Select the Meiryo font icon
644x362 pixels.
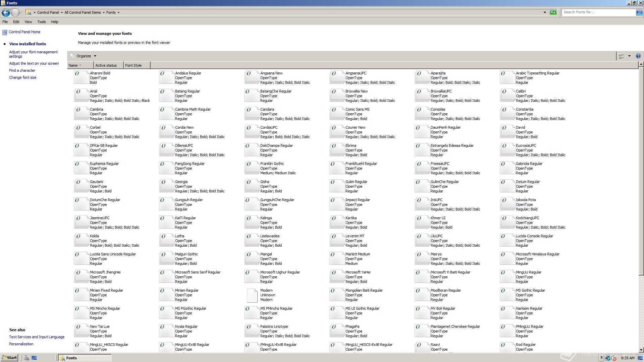[422, 258]
